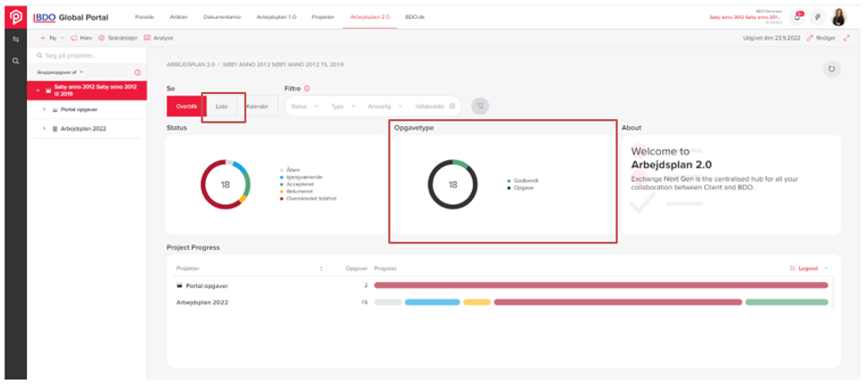
Task: Switch to the Kalender view
Action: coord(258,107)
